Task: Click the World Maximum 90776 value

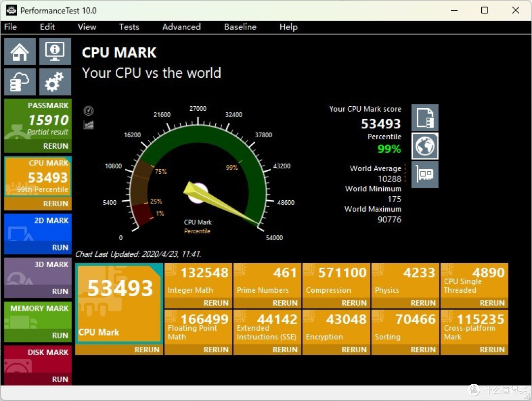Action: coord(390,219)
